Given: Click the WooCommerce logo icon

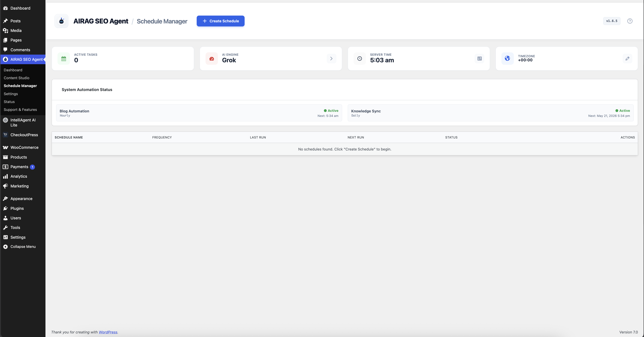Looking at the screenshot, I should pos(5,147).
